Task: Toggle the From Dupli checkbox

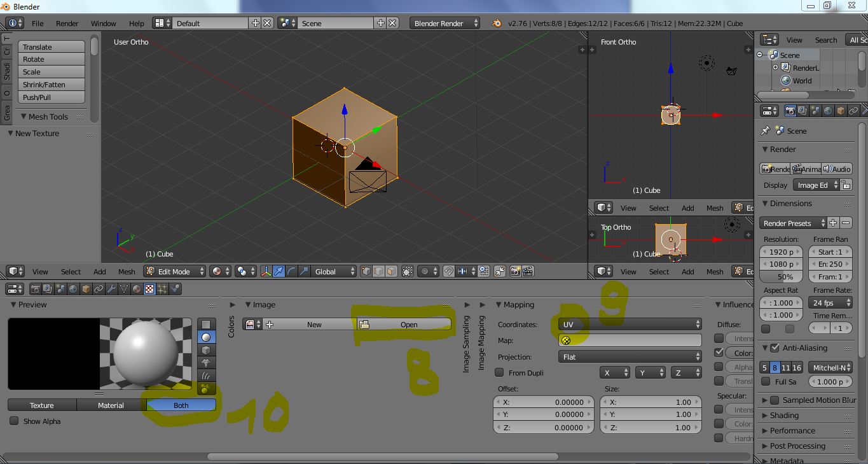Action: click(500, 373)
